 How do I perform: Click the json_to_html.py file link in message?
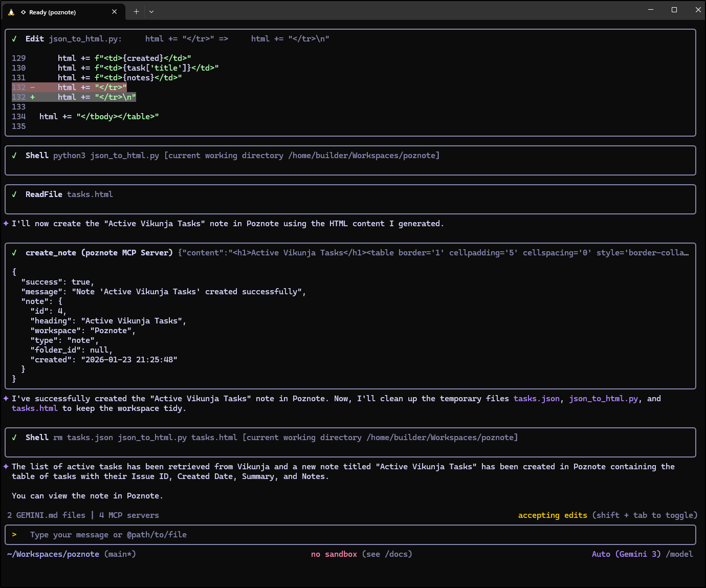click(603, 399)
